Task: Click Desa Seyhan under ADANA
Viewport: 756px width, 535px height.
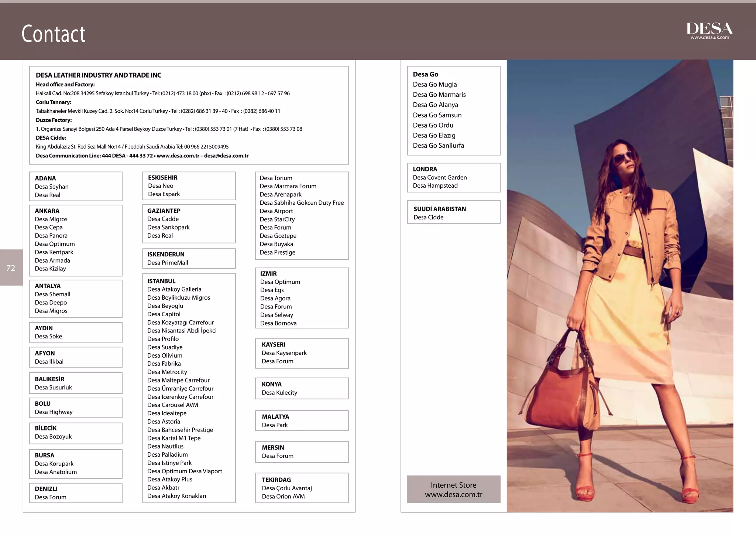Action: click(52, 187)
